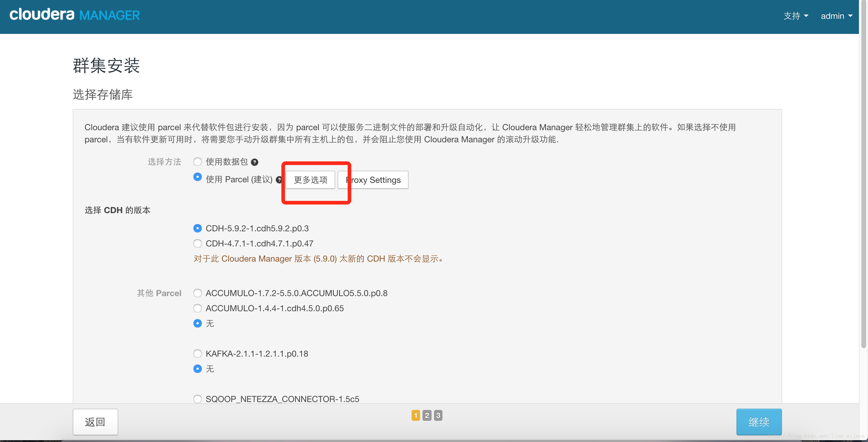Click the 更多选项 button
Image resolution: width=868 pixels, height=442 pixels.
[310, 180]
